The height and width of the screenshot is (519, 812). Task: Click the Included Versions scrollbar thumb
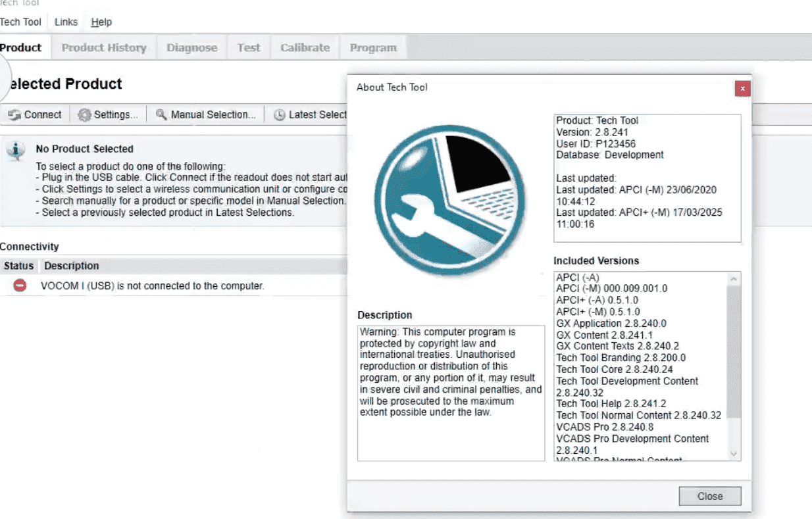point(734,352)
